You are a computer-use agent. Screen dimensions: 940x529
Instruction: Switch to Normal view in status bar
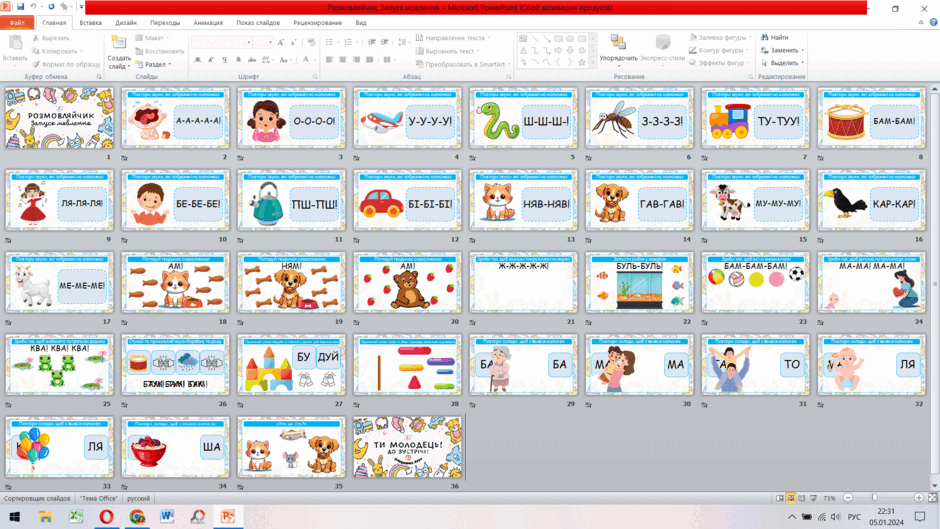[x=779, y=498]
